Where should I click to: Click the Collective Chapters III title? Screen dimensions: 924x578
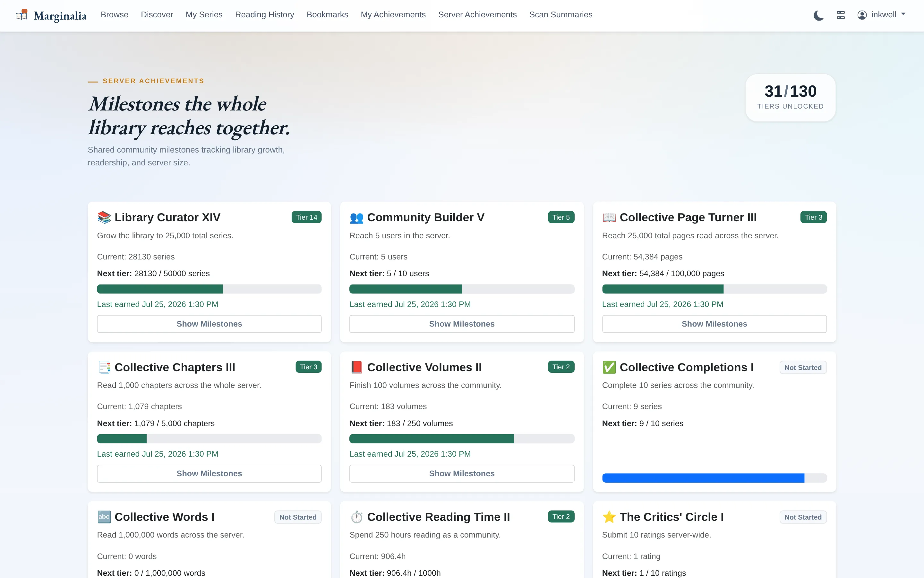(x=175, y=367)
